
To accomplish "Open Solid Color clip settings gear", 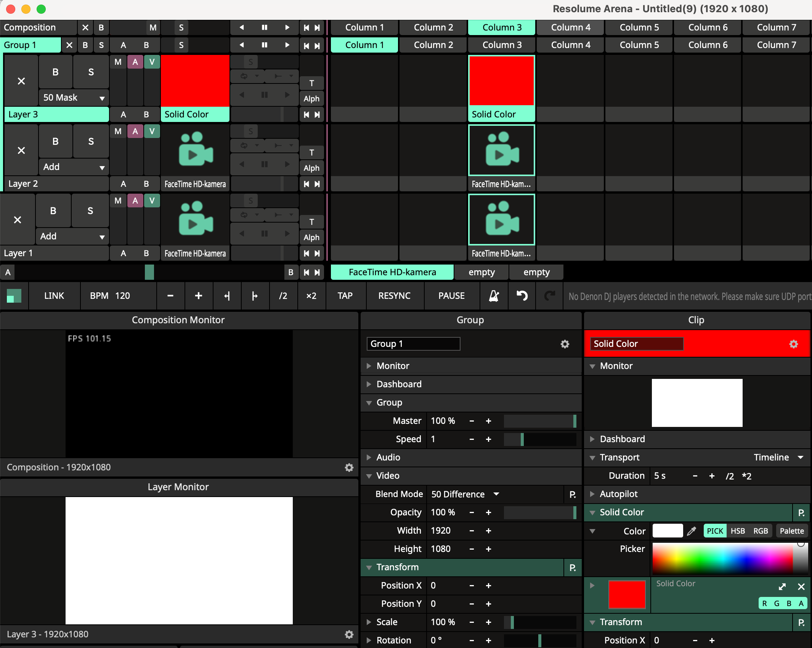I will tap(793, 344).
